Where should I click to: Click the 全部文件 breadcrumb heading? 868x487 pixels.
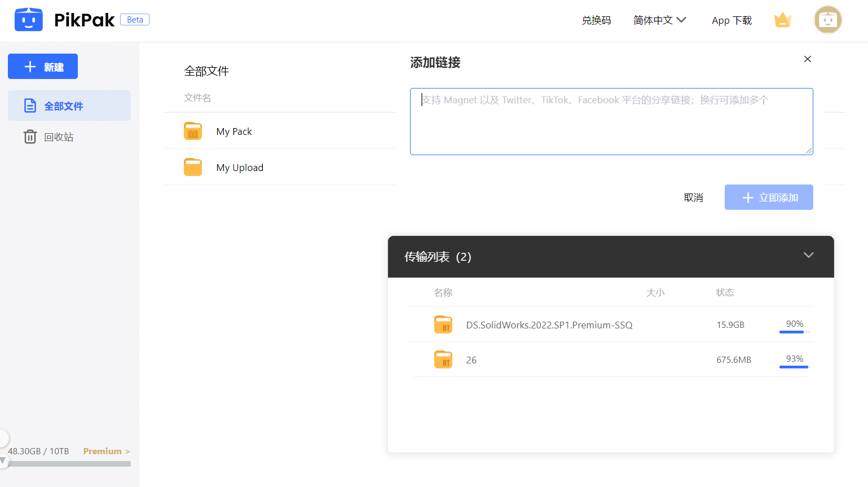coord(206,71)
